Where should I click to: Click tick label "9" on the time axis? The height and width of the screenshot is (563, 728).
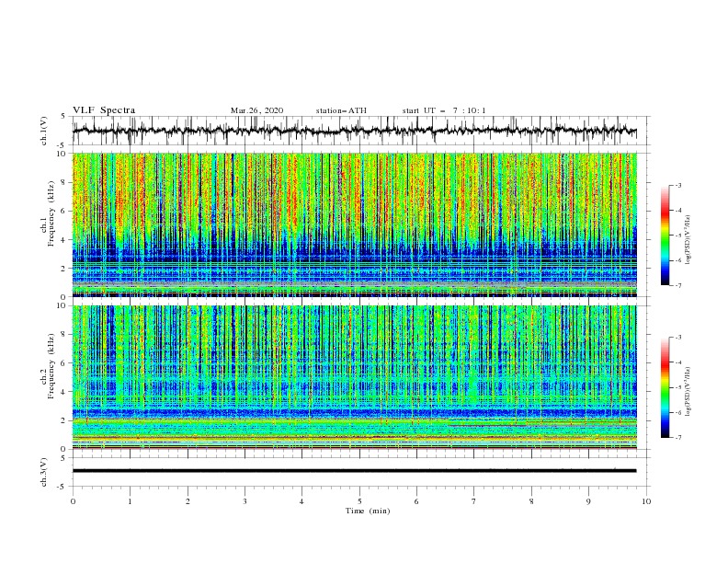(x=588, y=501)
